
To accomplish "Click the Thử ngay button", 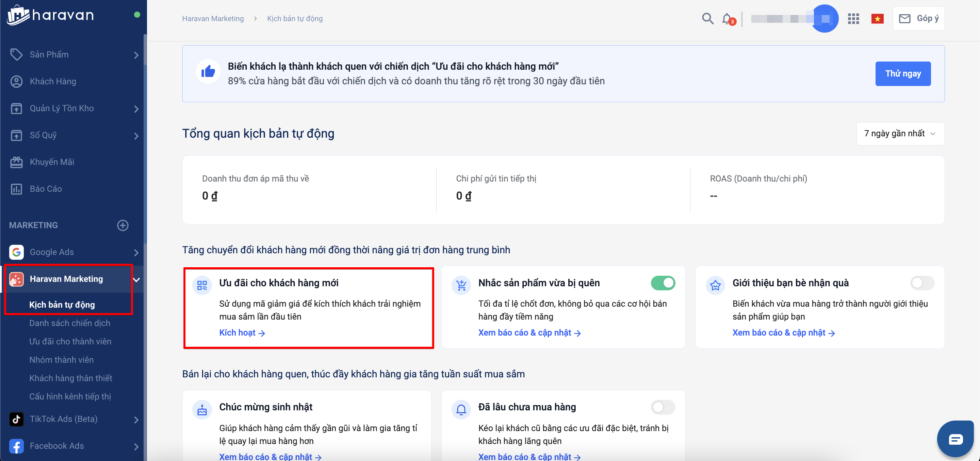I will pyautogui.click(x=903, y=74).
